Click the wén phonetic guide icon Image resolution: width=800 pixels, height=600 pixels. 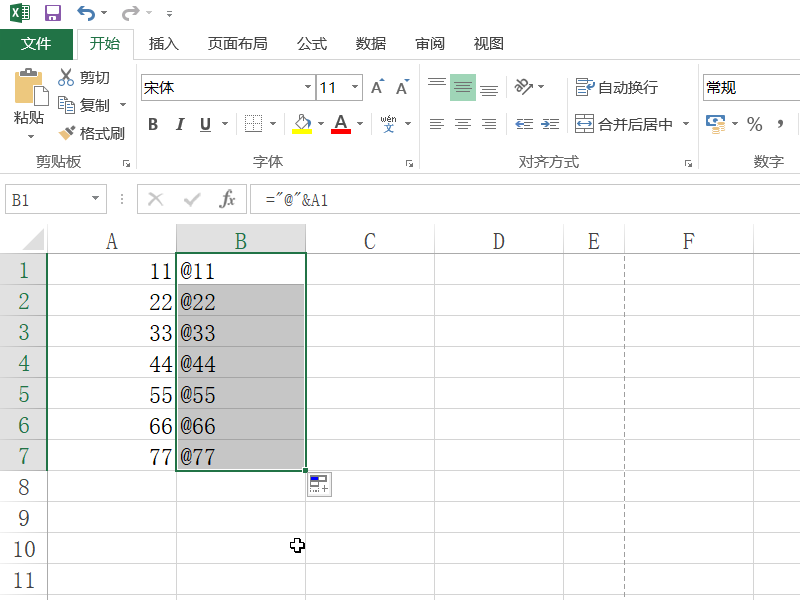click(x=389, y=124)
